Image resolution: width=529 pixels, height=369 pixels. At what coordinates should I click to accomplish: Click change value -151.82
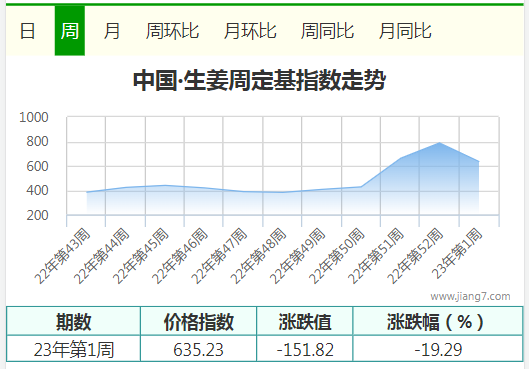pyautogui.click(x=305, y=349)
